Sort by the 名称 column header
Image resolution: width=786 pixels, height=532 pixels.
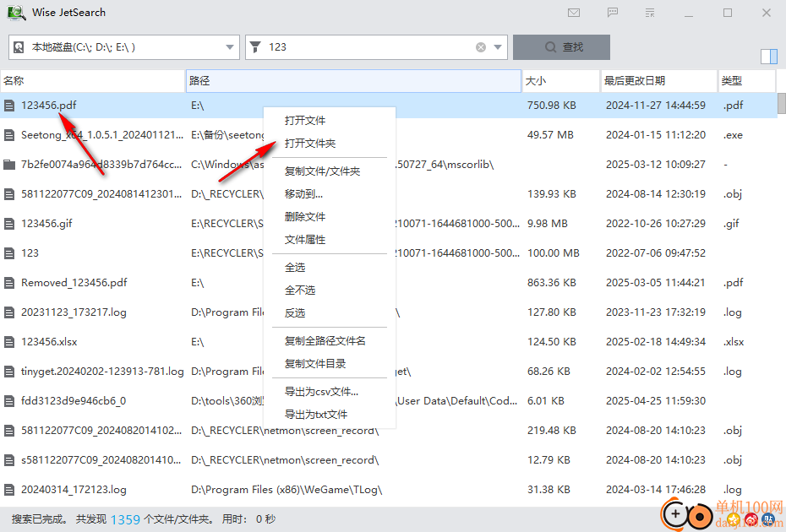93,81
